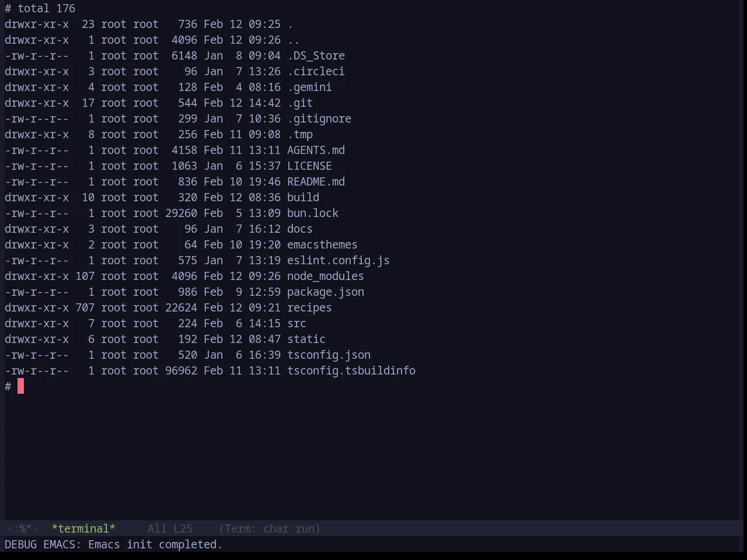This screenshot has width=747, height=560.
Task: Click eslint.config.js file name
Action: point(338,260)
